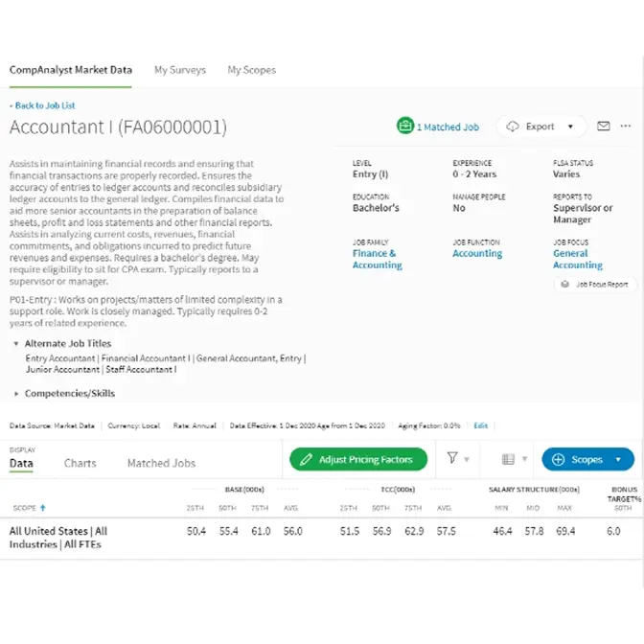This screenshot has width=644, height=644.
Task: Click the green briefcase Matched Job icon
Action: 405,126
